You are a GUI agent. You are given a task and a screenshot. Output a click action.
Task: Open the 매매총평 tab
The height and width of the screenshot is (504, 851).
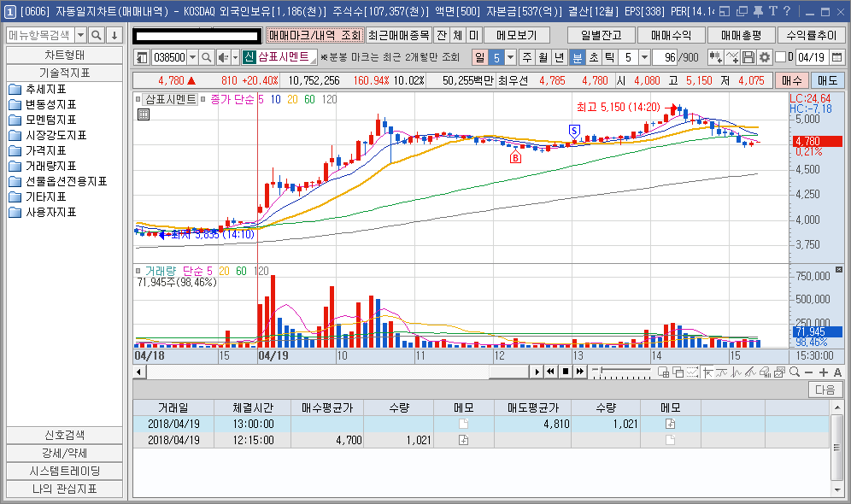(742, 35)
